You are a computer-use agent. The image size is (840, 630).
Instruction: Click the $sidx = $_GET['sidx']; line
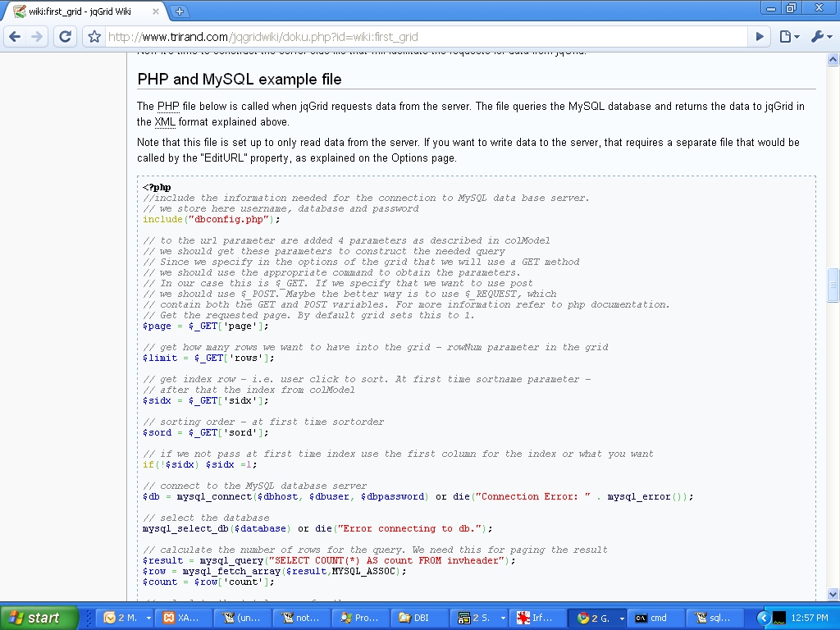[206, 400]
